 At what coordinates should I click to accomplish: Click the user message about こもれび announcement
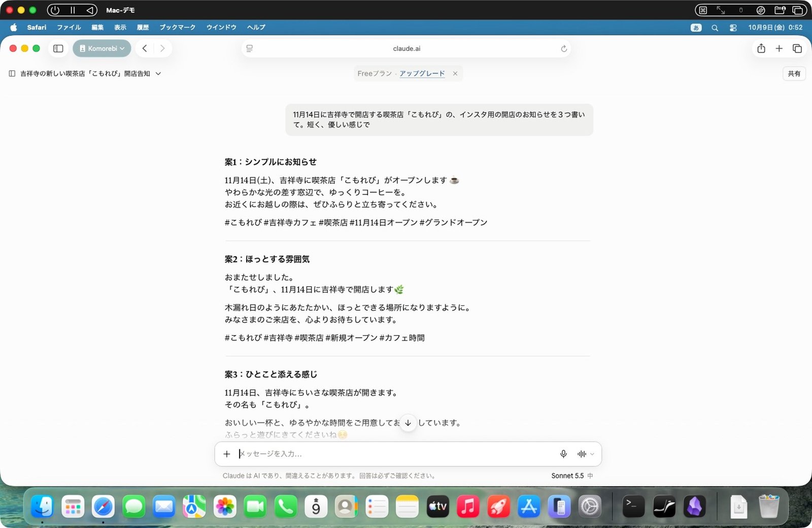[439, 120]
